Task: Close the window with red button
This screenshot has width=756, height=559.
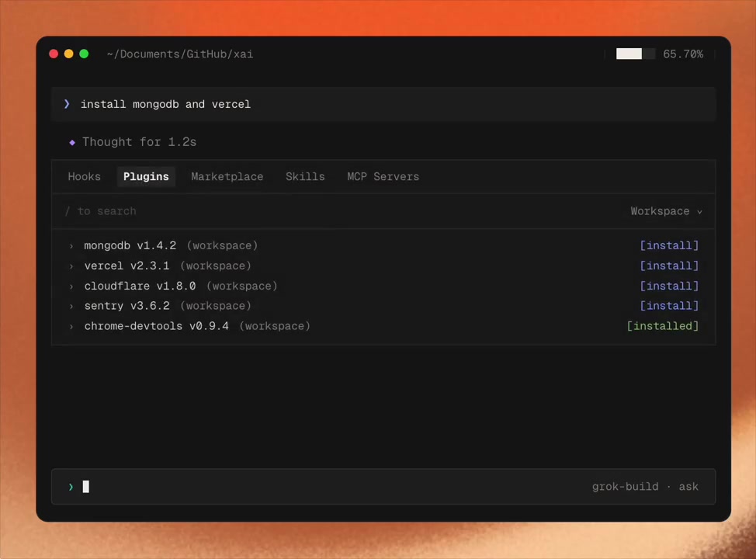Action: click(54, 54)
